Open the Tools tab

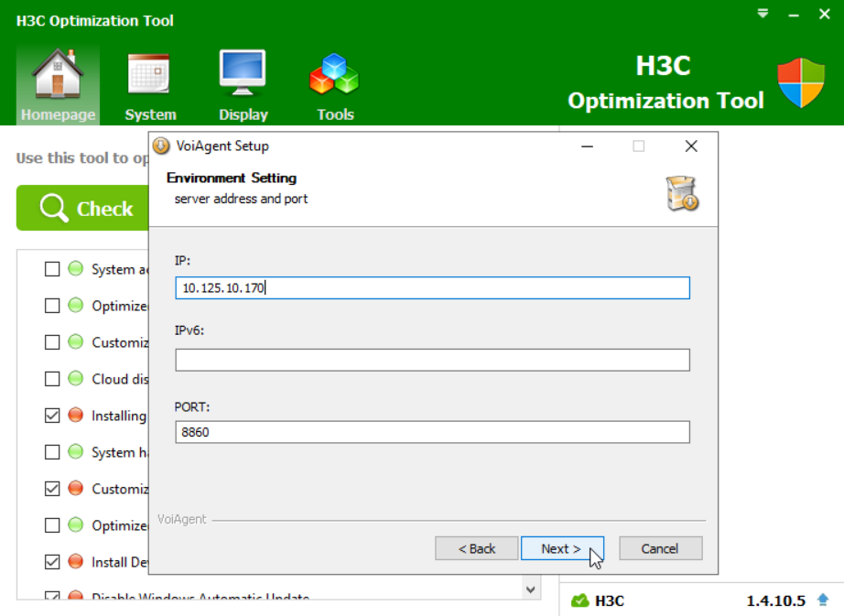335,85
